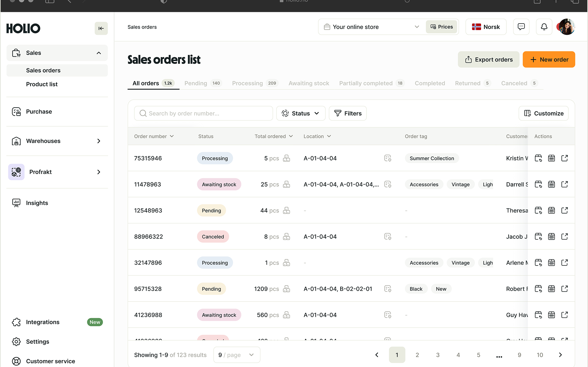588x367 pixels.
Task: Click the chat bubble icon in the header
Action: 521,27
